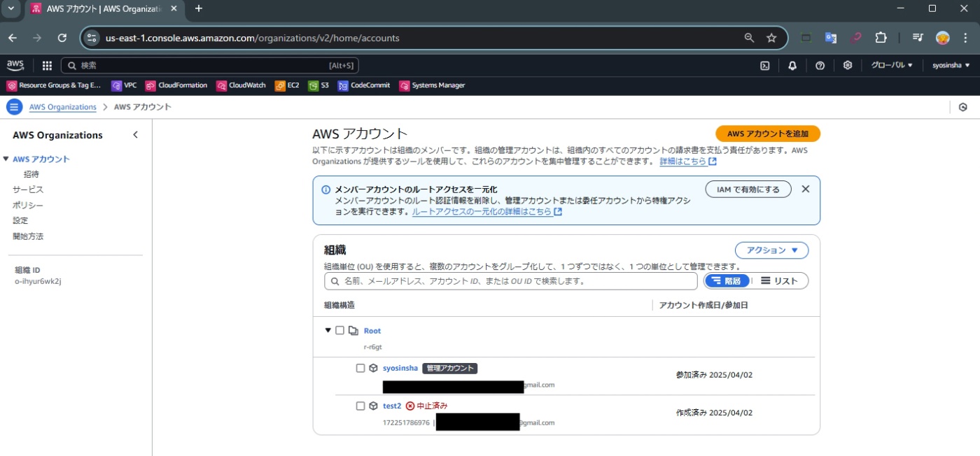Open the CloudFormation shortcut
Viewport: 980px width, 456px height.
pos(176,85)
